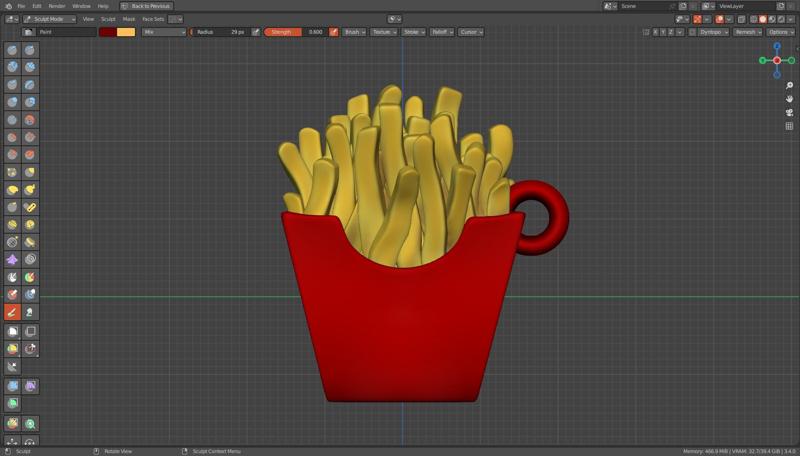Select the Smear brush tool
The width and height of the screenshot is (800, 456).
coord(30,312)
